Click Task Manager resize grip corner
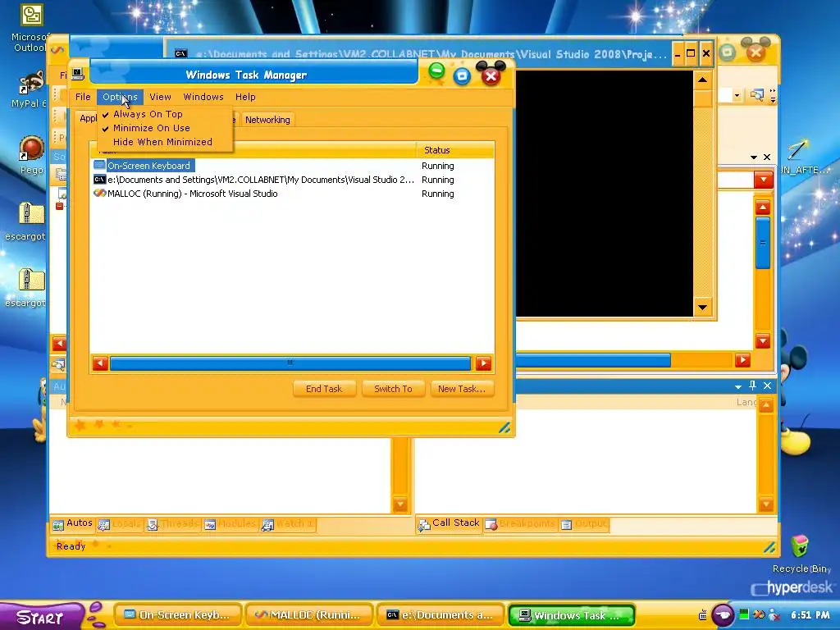840x630 pixels. tap(504, 427)
